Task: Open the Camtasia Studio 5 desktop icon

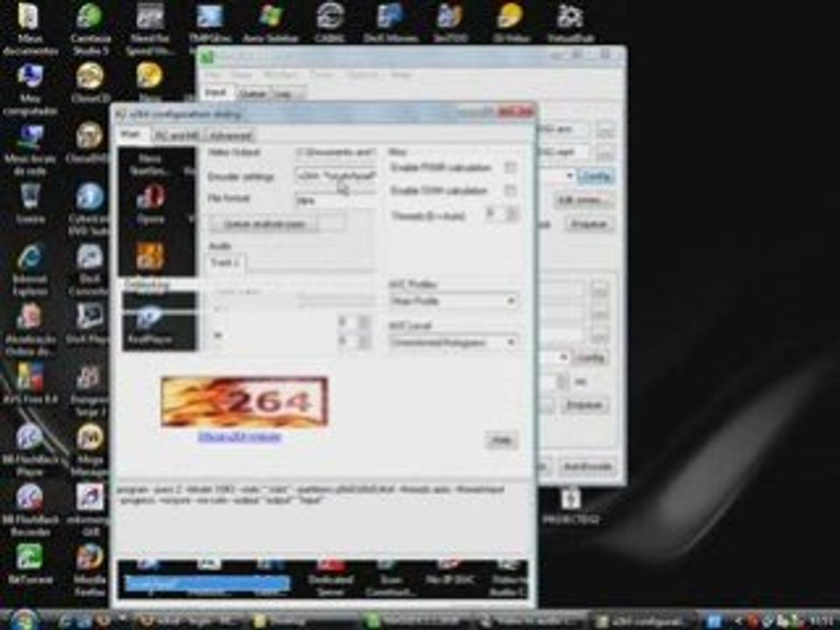Action: pyautogui.click(x=90, y=28)
